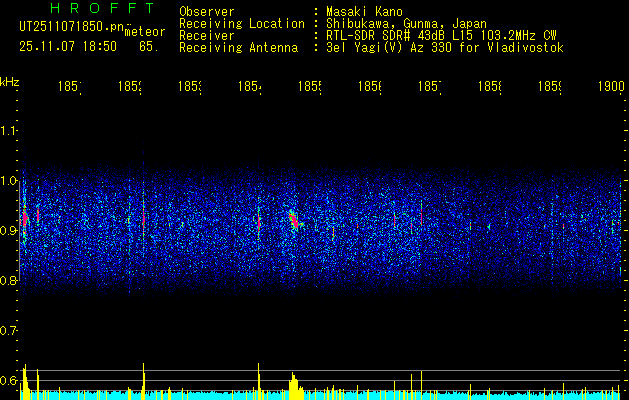Click the HROFFT title text

103,8
